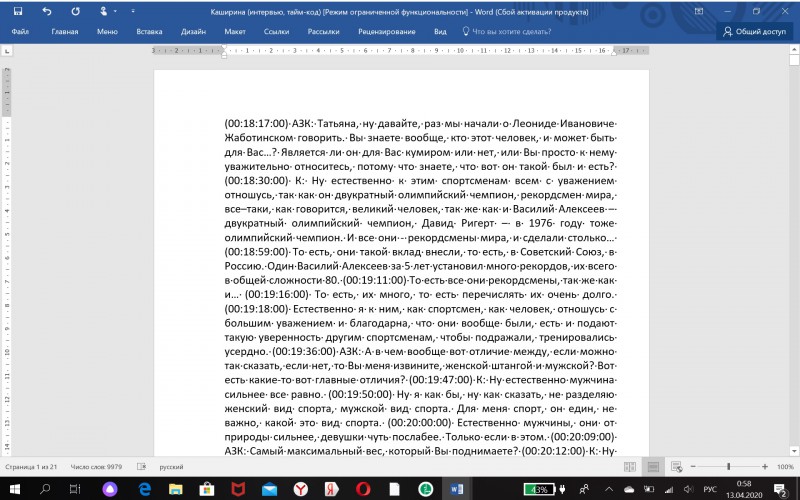Click the Общий доступ share button
The image size is (800, 500).
755,32
